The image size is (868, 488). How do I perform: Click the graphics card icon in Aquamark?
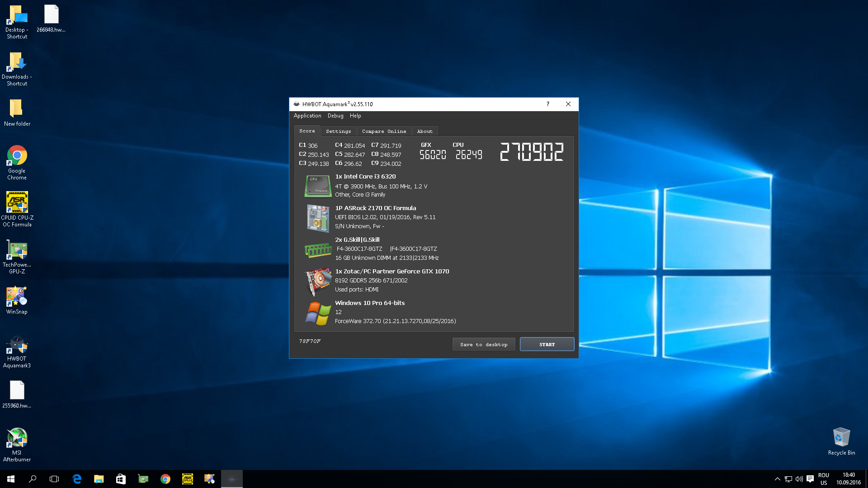click(x=318, y=281)
